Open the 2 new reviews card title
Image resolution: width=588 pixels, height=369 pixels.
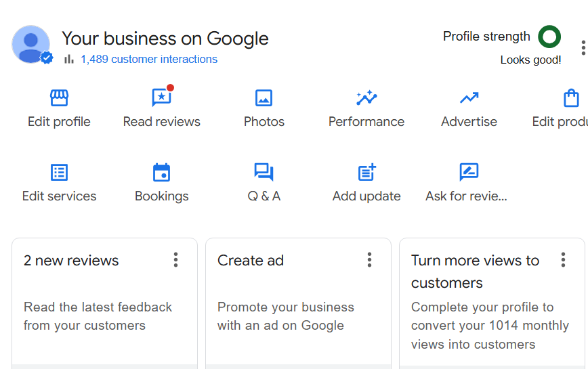71,261
